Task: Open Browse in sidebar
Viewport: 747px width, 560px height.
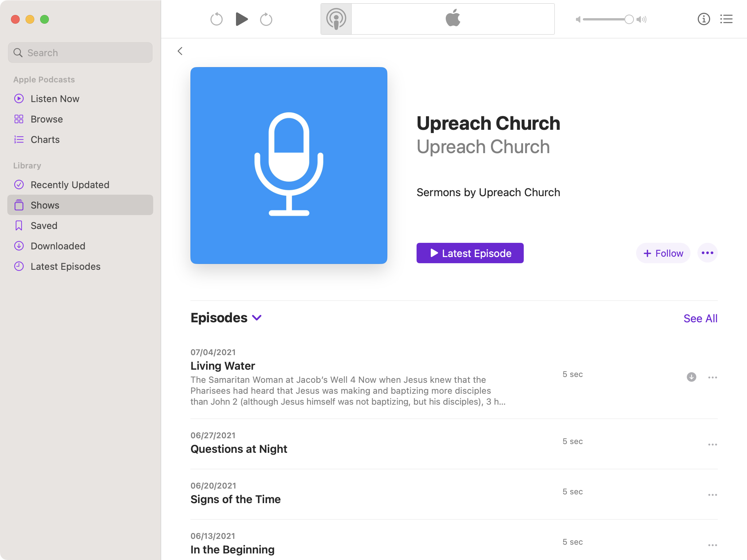Action: 80,119
